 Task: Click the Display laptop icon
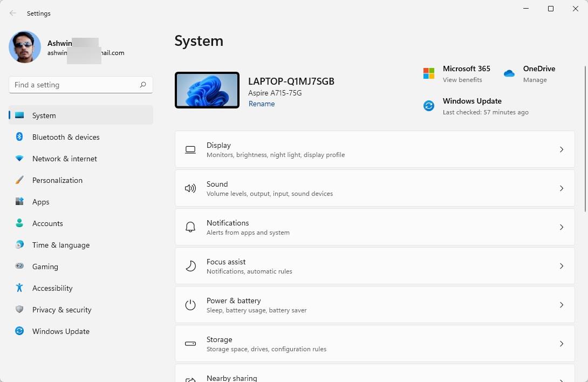click(x=190, y=149)
